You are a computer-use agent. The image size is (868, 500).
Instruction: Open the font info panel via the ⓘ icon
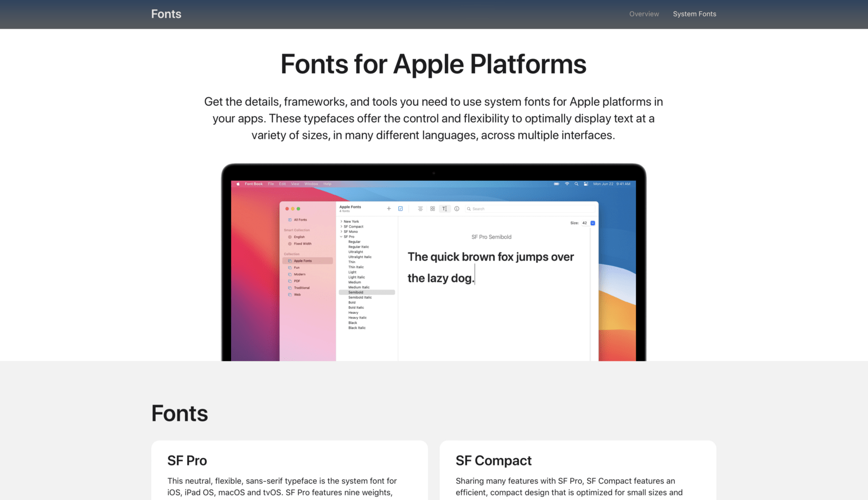(x=457, y=208)
